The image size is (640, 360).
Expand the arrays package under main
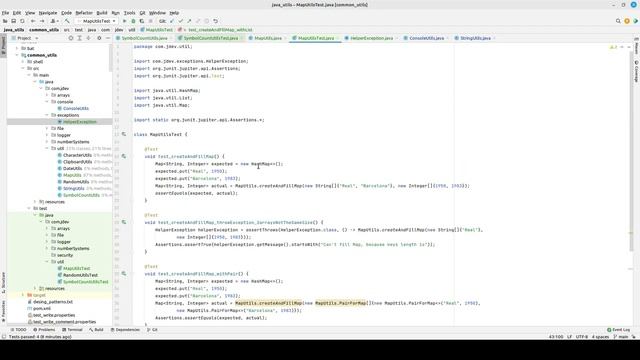coord(47,95)
